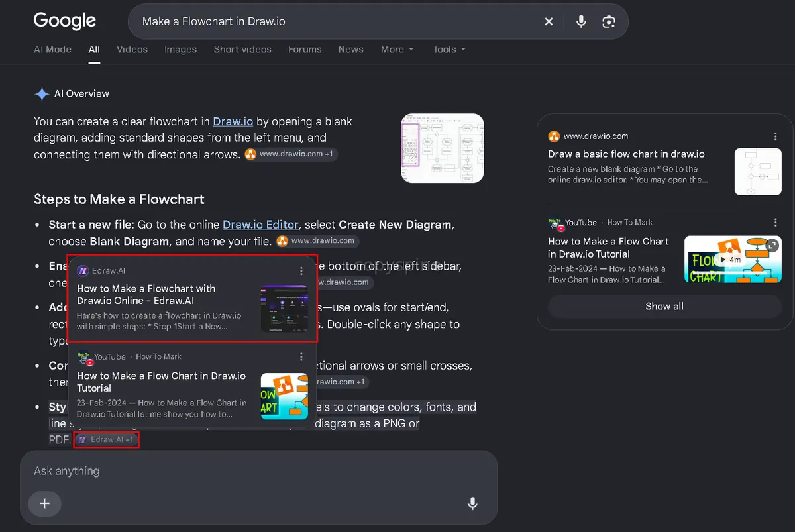Click Edraw.AI logo icon in popup card

click(83, 271)
